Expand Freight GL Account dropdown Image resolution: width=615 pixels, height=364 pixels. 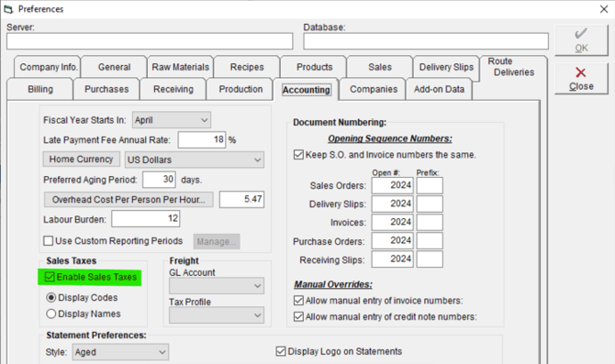[217, 286]
